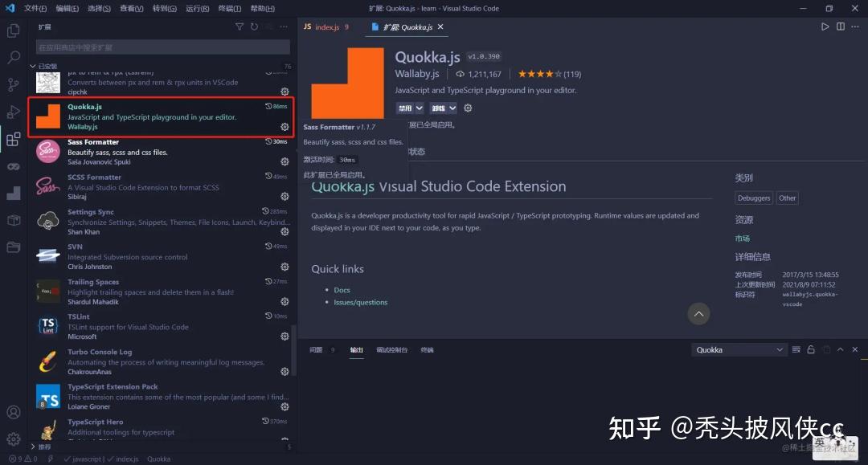
Task: Maximize the bottom panel size
Action: [x=841, y=349]
